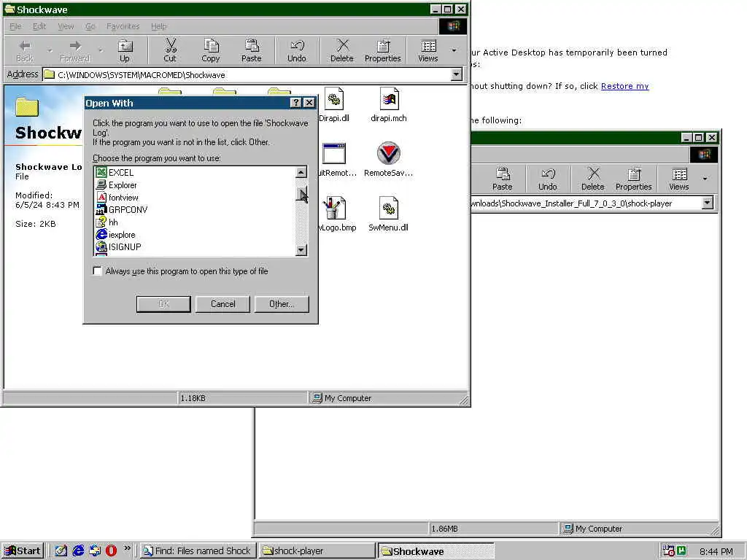Select the RemoteSav... application icon
This screenshot has height=560, width=747.
point(388,160)
